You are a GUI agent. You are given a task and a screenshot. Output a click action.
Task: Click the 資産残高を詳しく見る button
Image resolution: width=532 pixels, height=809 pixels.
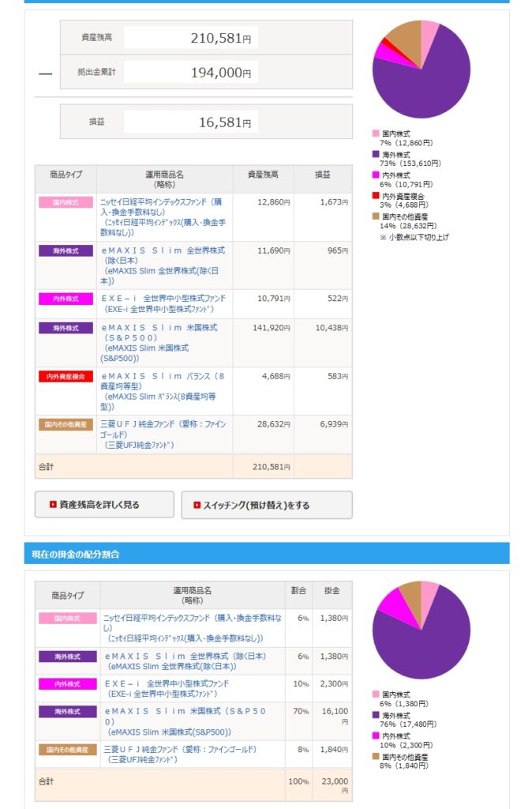pos(104,505)
